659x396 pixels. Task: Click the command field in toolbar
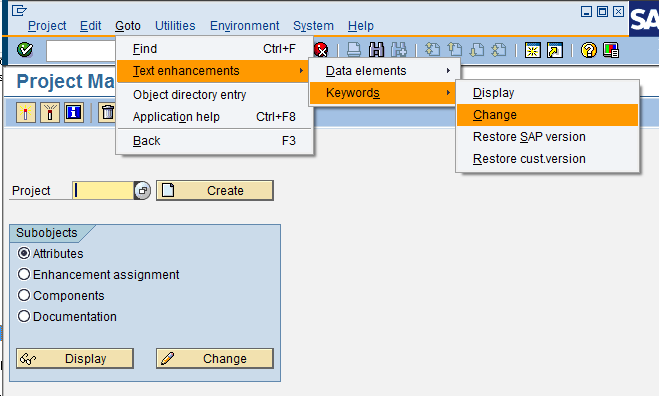[81, 51]
